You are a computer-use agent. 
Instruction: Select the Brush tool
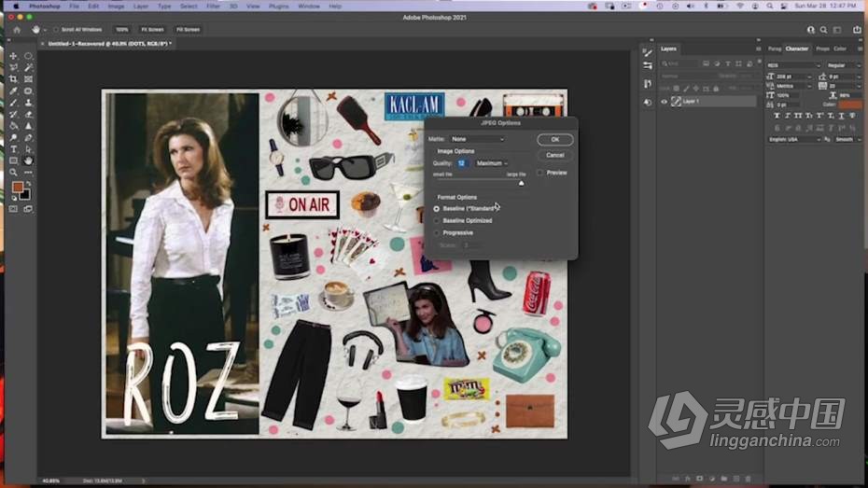point(13,103)
